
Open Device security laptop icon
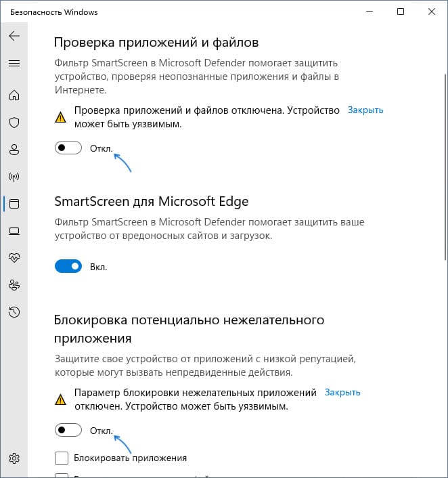pos(14,231)
